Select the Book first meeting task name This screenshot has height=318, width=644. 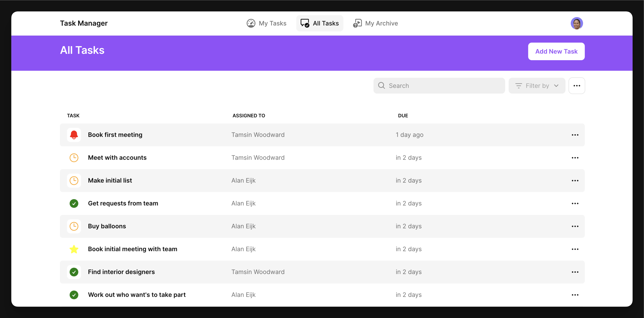click(x=115, y=135)
